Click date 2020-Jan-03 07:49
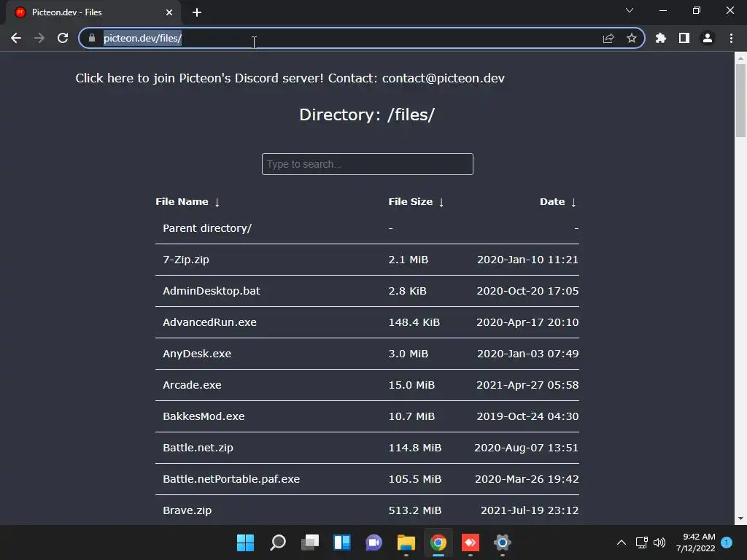Viewport: 747px width, 560px height. (528, 354)
